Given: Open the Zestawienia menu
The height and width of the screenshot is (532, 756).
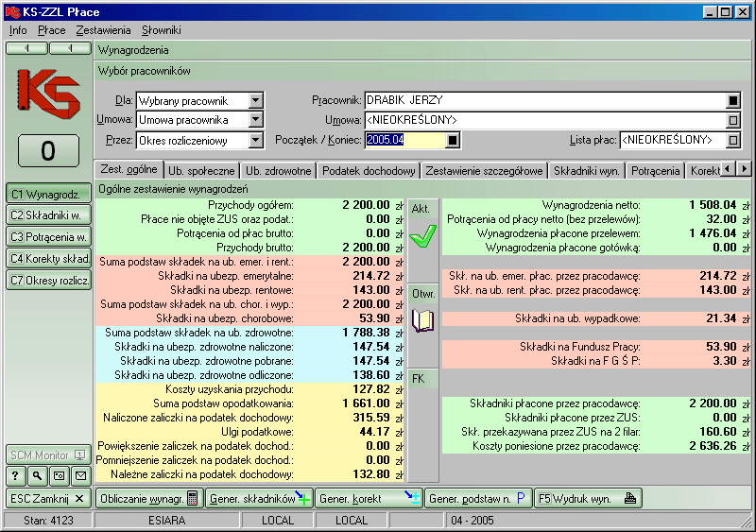Looking at the screenshot, I should 103,30.
